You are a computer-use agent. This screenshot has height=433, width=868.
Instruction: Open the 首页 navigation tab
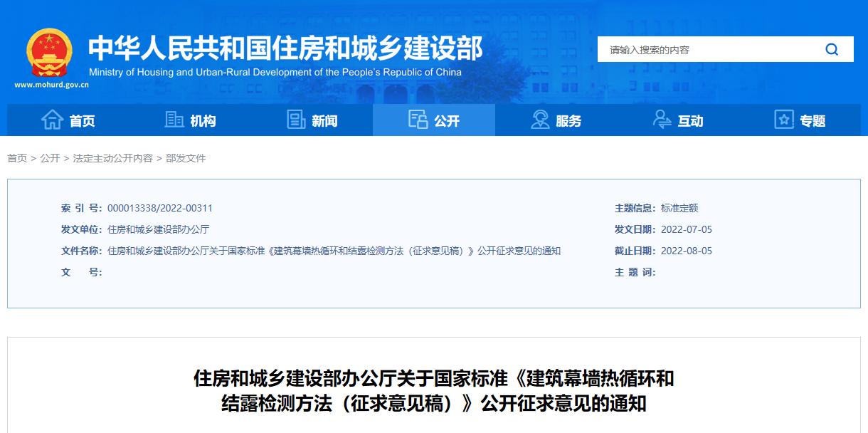pyautogui.click(x=68, y=120)
